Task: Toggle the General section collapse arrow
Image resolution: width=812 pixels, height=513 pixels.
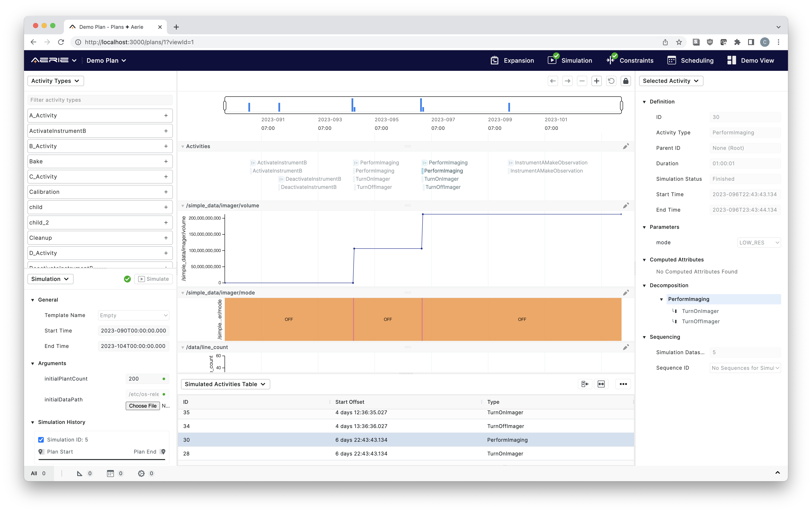Action: click(33, 300)
